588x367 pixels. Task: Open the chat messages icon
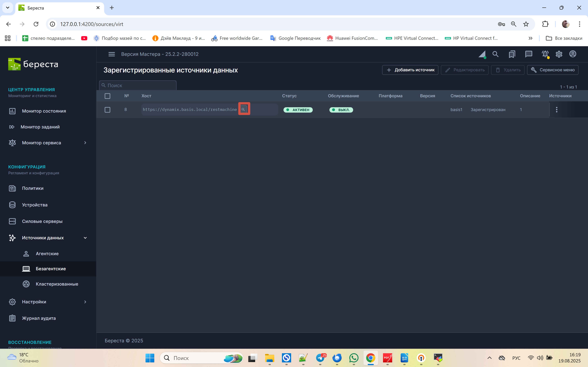(x=528, y=54)
